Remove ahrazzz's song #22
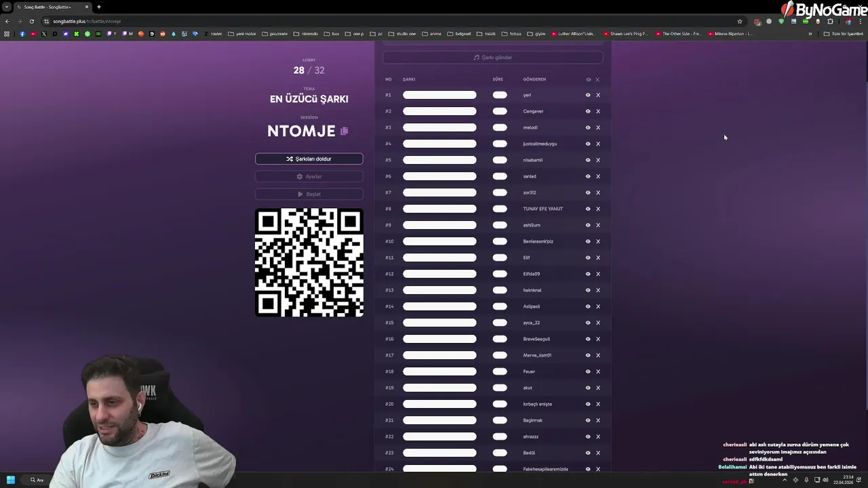This screenshot has width=868, height=488. pos(598,436)
